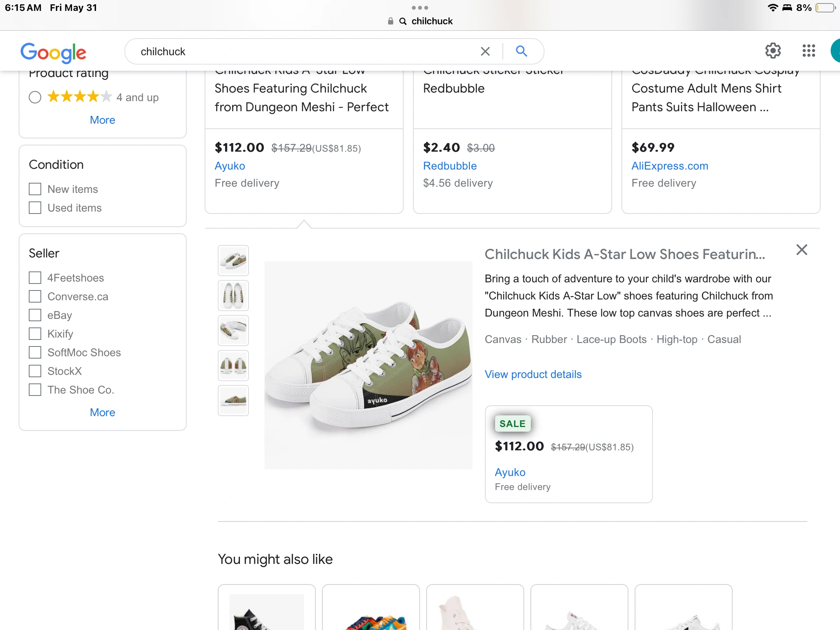Click the Google logo
The image size is (840, 630).
click(53, 52)
